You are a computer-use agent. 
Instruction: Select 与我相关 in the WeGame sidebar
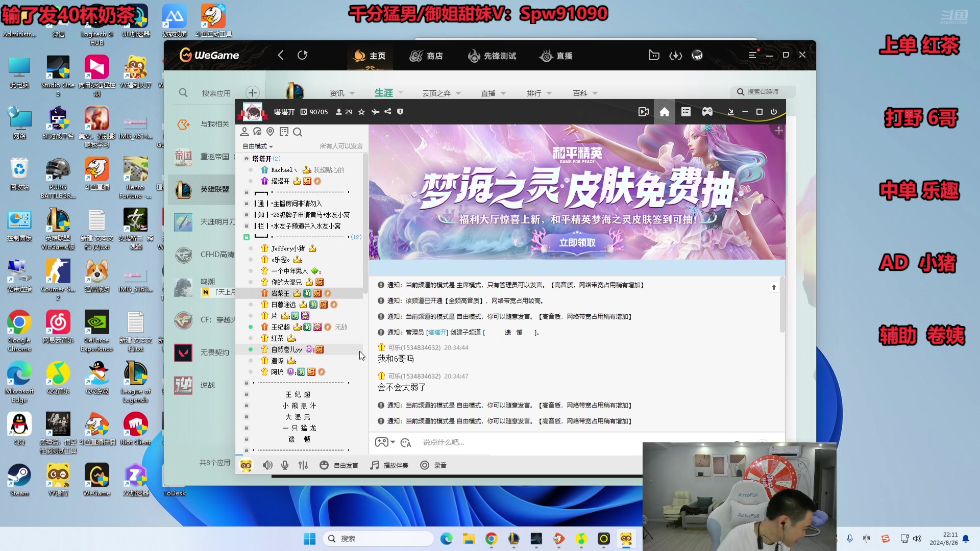[x=202, y=124]
